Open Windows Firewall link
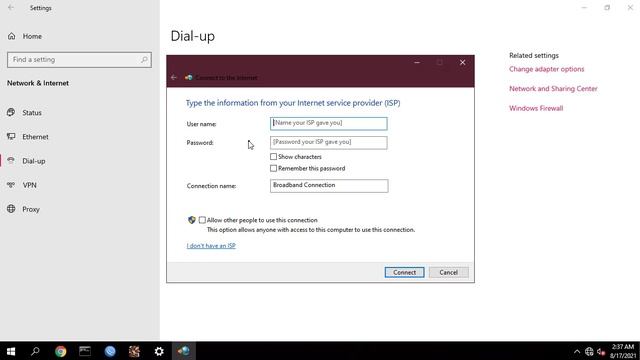 click(536, 108)
